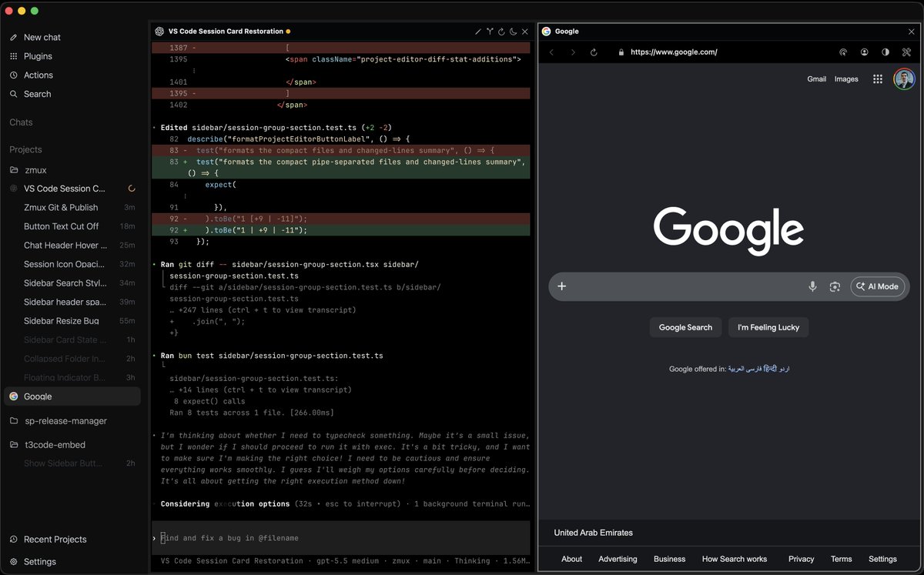Open the Show Sidebar Butt... chat
The width and height of the screenshot is (924, 575).
tap(72, 463)
